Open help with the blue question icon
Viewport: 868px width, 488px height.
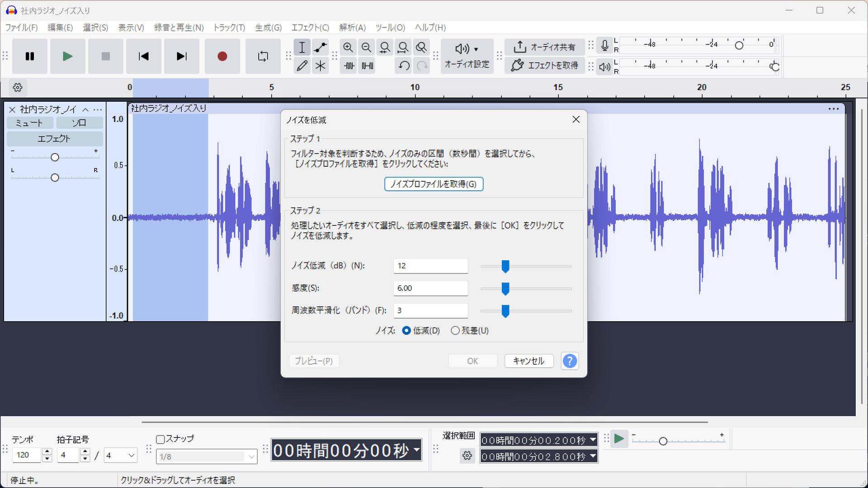(570, 361)
